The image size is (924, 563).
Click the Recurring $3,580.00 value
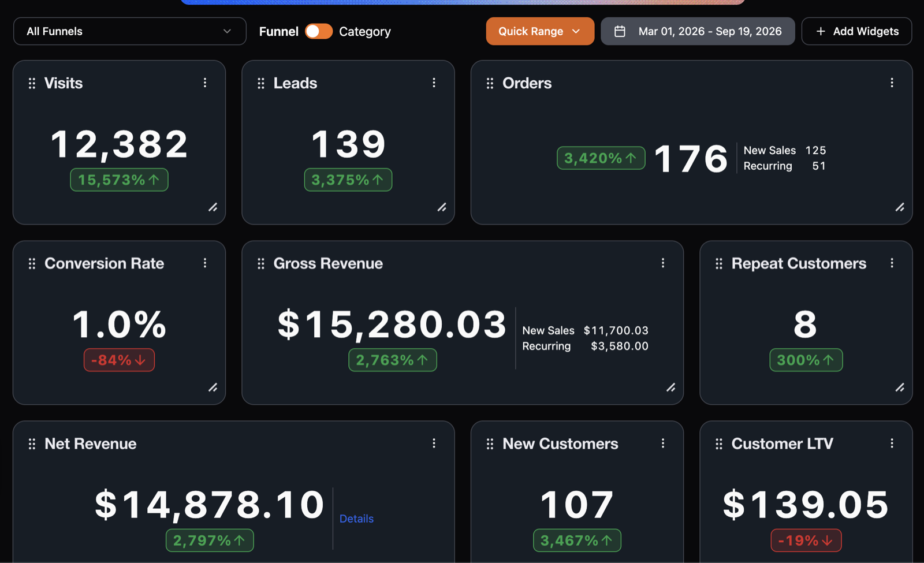coord(620,346)
